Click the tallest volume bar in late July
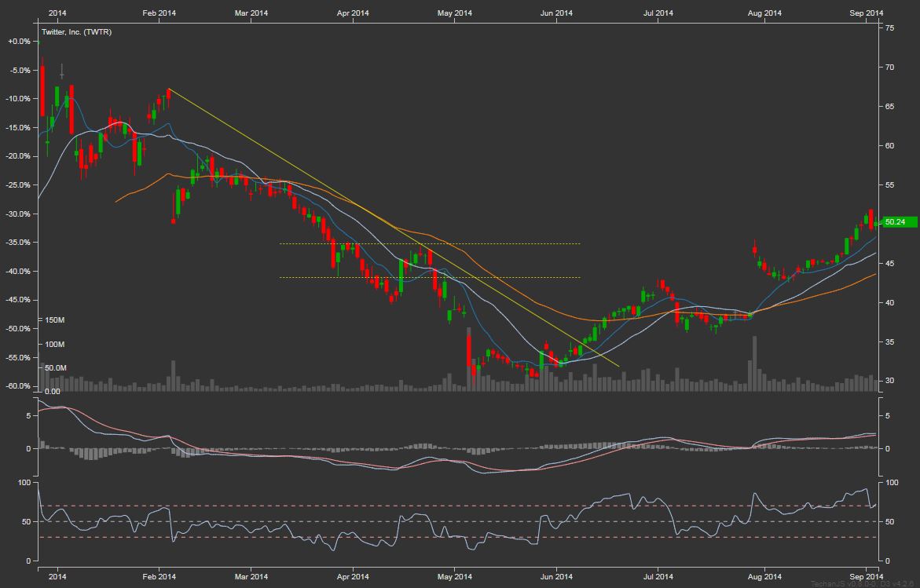Image resolution: width=920 pixels, height=588 pixels. pos(755,363)
